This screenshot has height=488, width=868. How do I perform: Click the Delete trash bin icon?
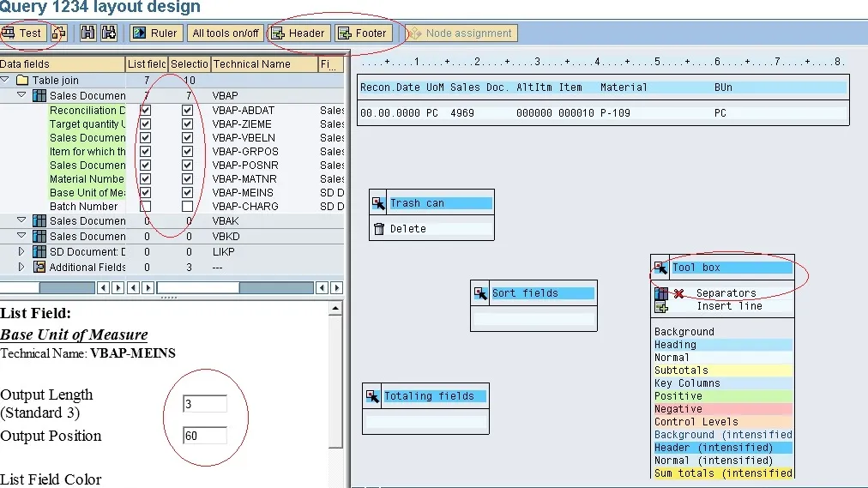click(378, 228)
